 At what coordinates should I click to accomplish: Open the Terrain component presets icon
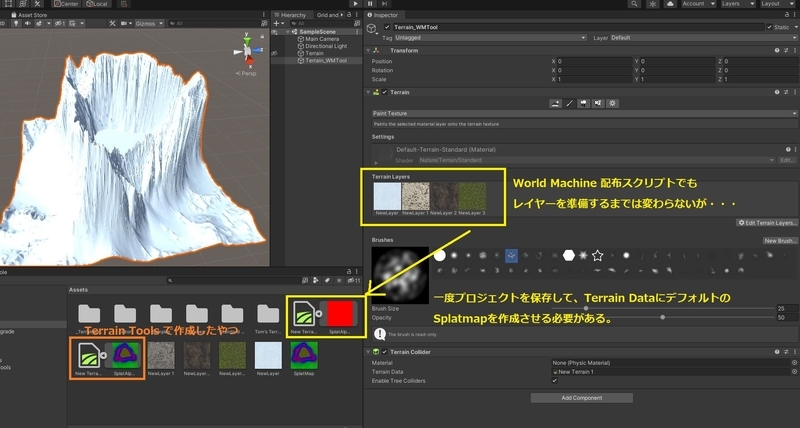[x=786, y=92]
